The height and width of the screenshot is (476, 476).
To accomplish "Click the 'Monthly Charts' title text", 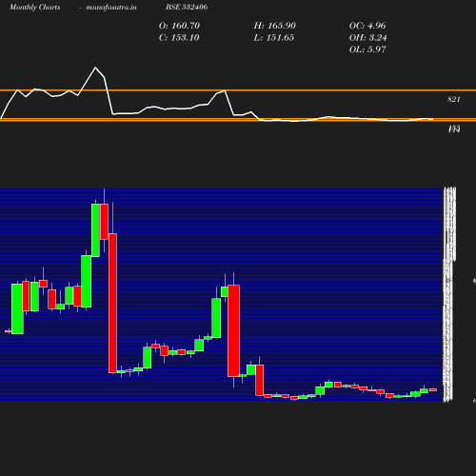I will point(35,7).
